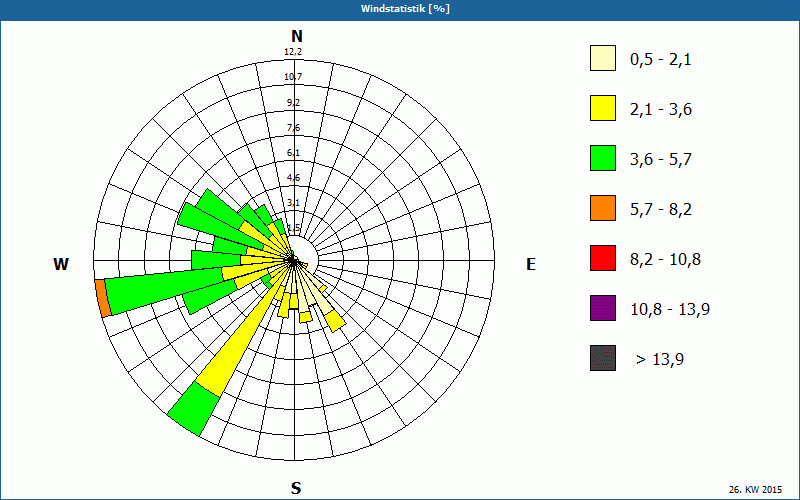
Task: Click the 7,6 radial axis value
Action: (x=293, y=128)
